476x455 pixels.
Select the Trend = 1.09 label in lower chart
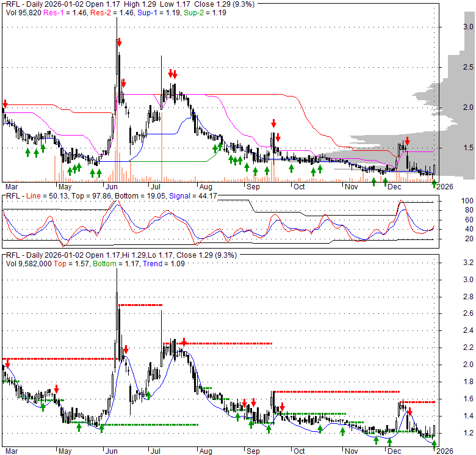tap(164, 264)
